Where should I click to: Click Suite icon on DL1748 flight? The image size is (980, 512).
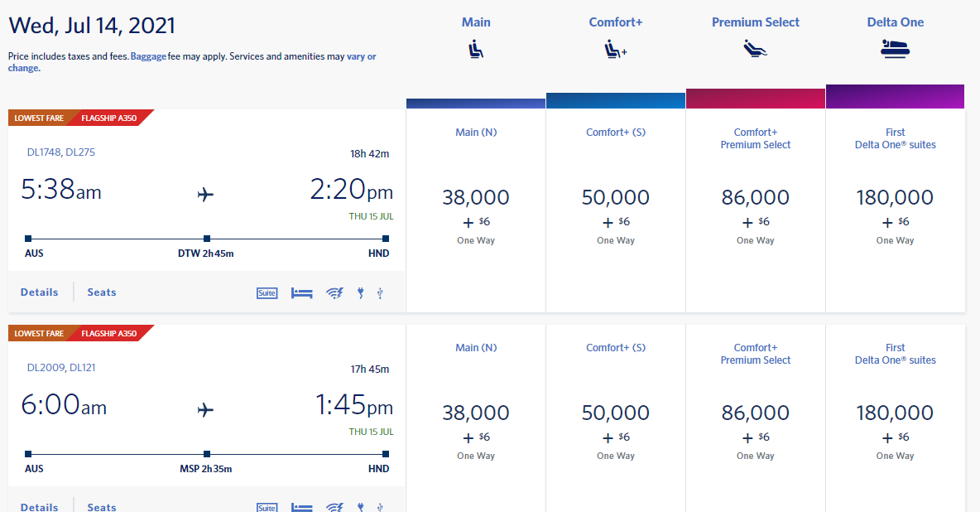pos(267,293)
